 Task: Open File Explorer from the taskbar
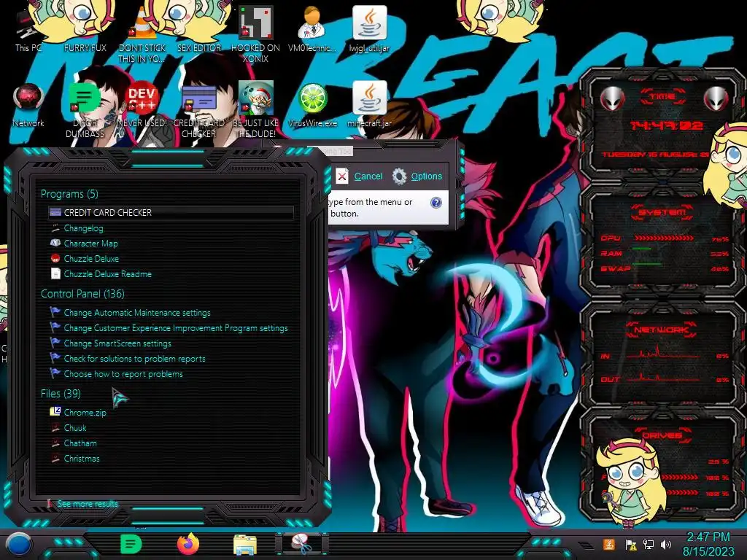[245, 545]
